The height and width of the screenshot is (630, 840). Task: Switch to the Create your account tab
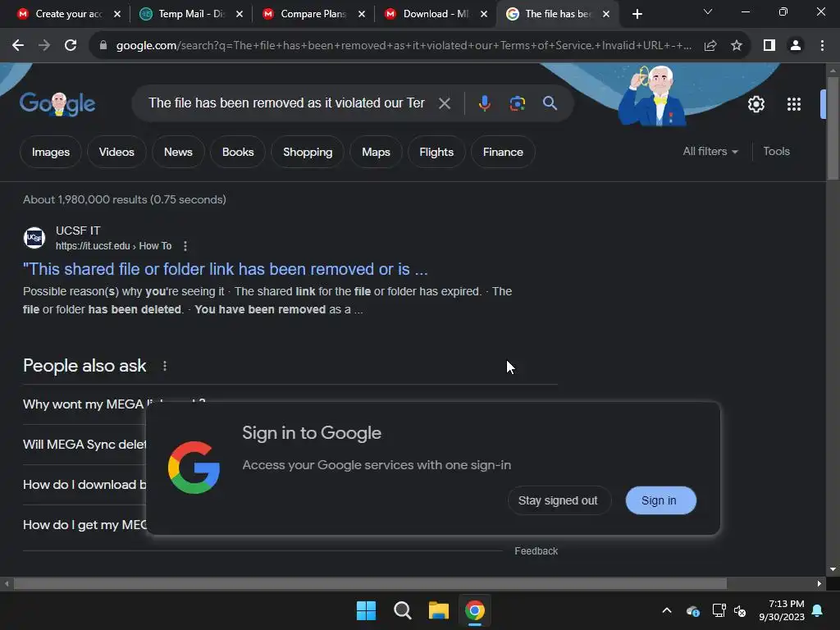[x=69, y=14]
